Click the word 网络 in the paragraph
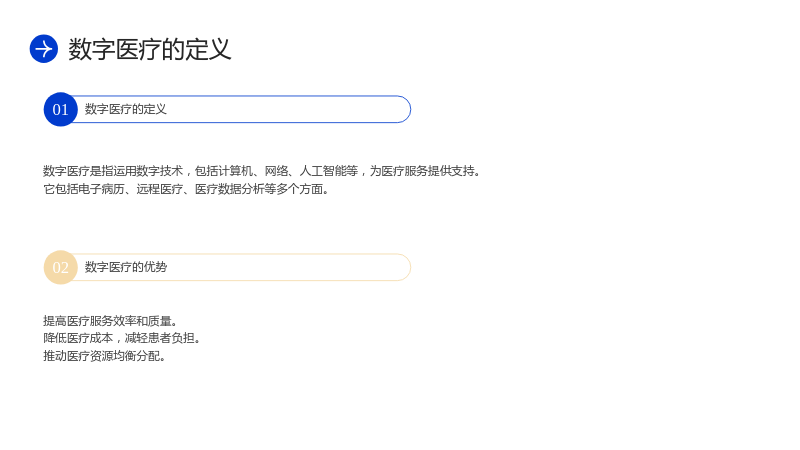Image resolution: width=800 pixels, height=450 pixels. (276, 171)
